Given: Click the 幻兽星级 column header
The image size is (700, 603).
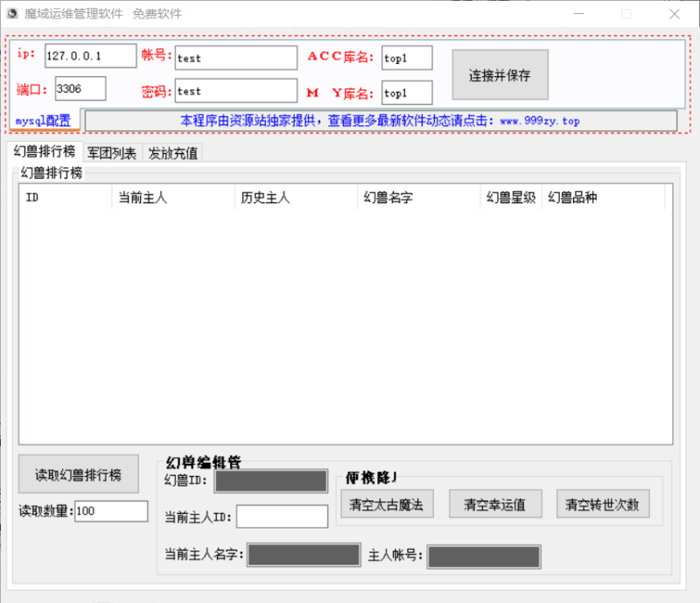Looking at the screenshot, I should point(511,197).
